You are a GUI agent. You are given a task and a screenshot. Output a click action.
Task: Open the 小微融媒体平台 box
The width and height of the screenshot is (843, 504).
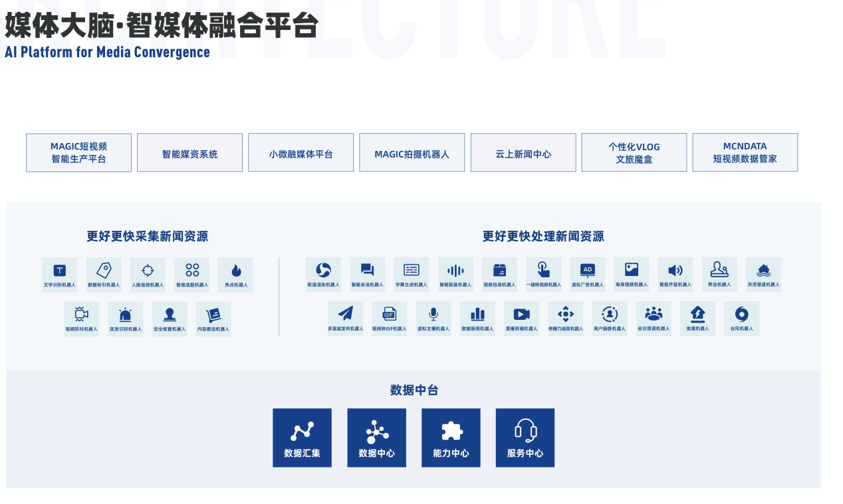[301, 153]
